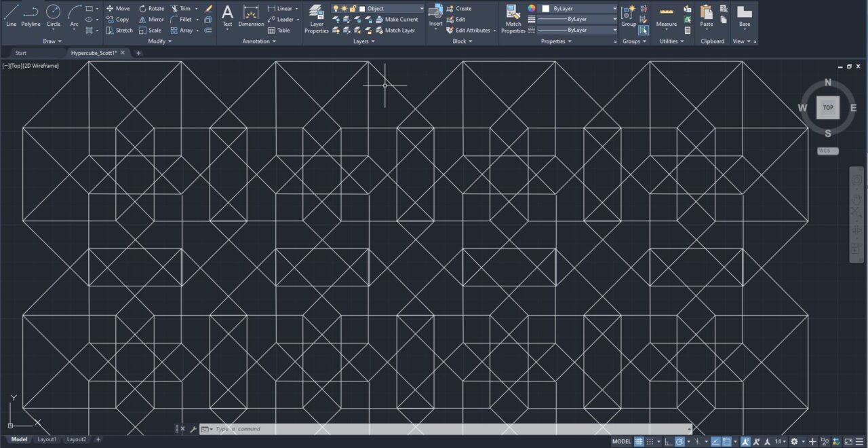Toggle grid display in the status bar
Viewport: 868px width, 448px height.
pos(640,441)
